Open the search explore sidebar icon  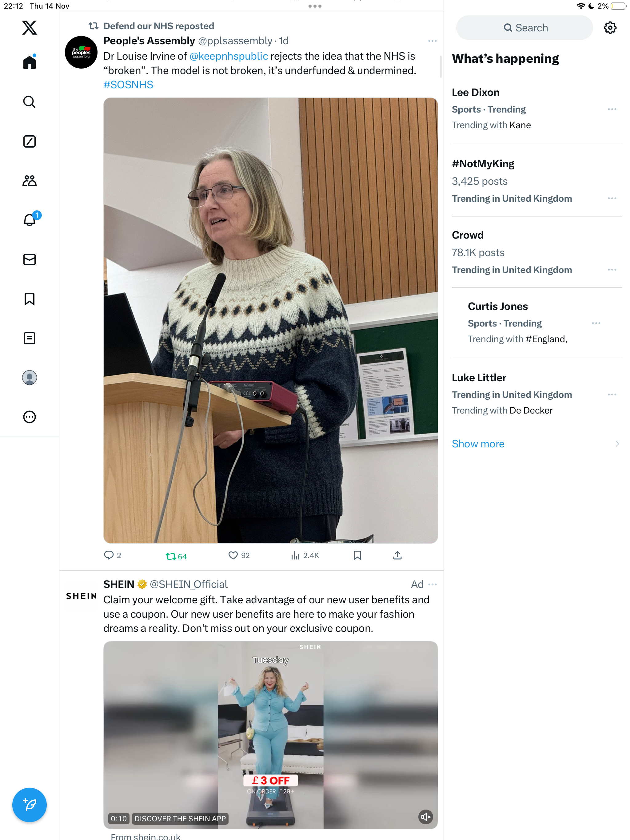pos(29,102)
